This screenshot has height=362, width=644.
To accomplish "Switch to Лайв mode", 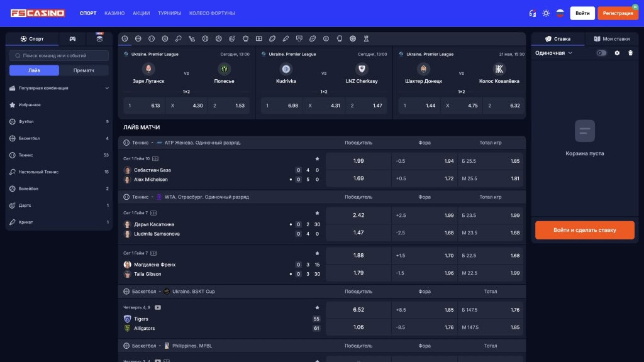I will (34, 70).
